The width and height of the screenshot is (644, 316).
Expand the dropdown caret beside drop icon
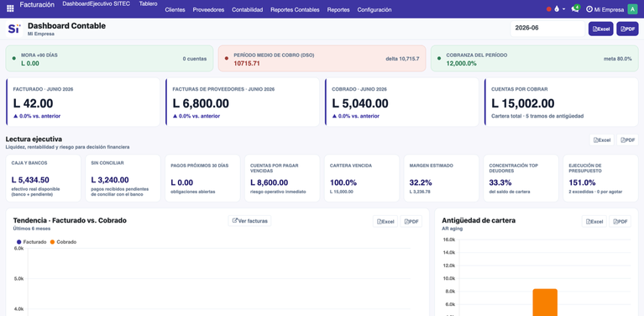click(564, 9)
